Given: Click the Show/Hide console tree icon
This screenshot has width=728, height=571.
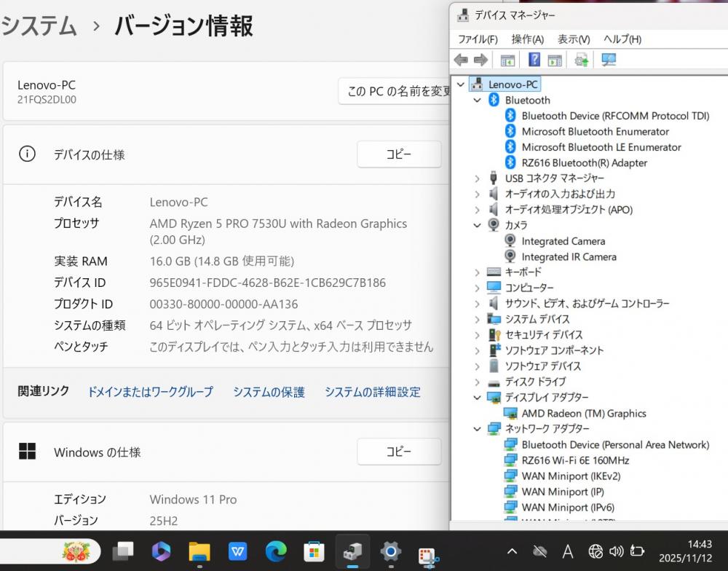Looking at the screenshot, I should [x=507, y=60].
